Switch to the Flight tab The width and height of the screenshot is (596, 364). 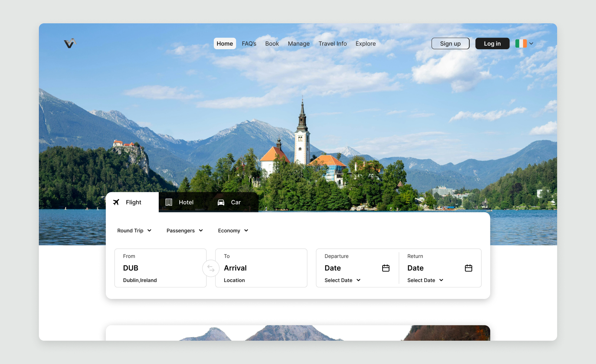tap(132, 202)
